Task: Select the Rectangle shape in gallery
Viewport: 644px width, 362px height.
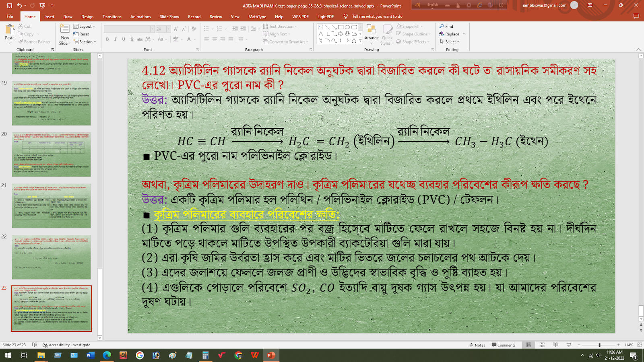Action: [341, 27]
